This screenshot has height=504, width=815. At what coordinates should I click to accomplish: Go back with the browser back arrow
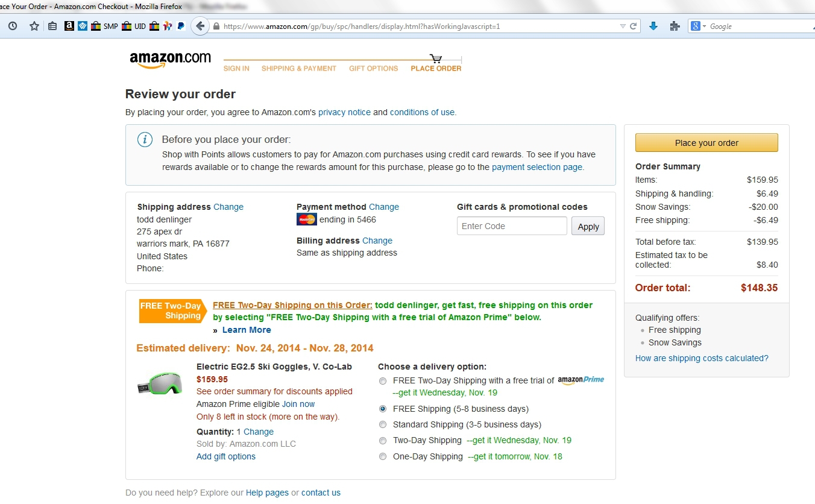pos(200,26)
